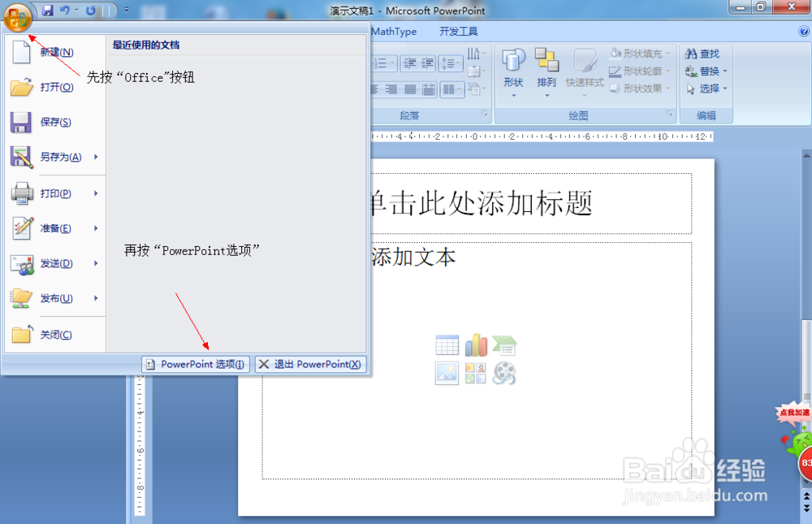Open the 形状 shapes gallery
Screen dimensions: 812x524
click(513, 73)
